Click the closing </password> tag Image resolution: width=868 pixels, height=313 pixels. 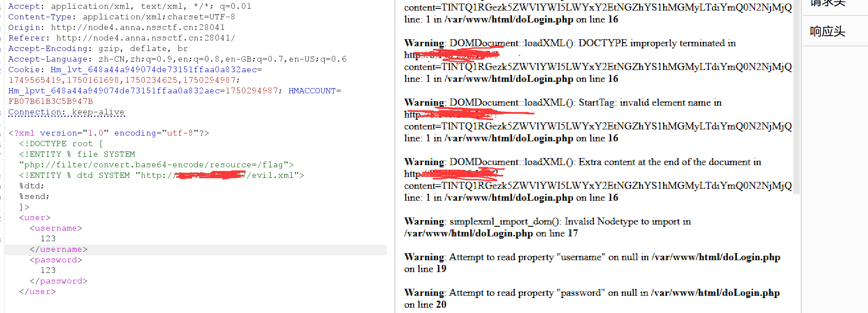[59, 281]
